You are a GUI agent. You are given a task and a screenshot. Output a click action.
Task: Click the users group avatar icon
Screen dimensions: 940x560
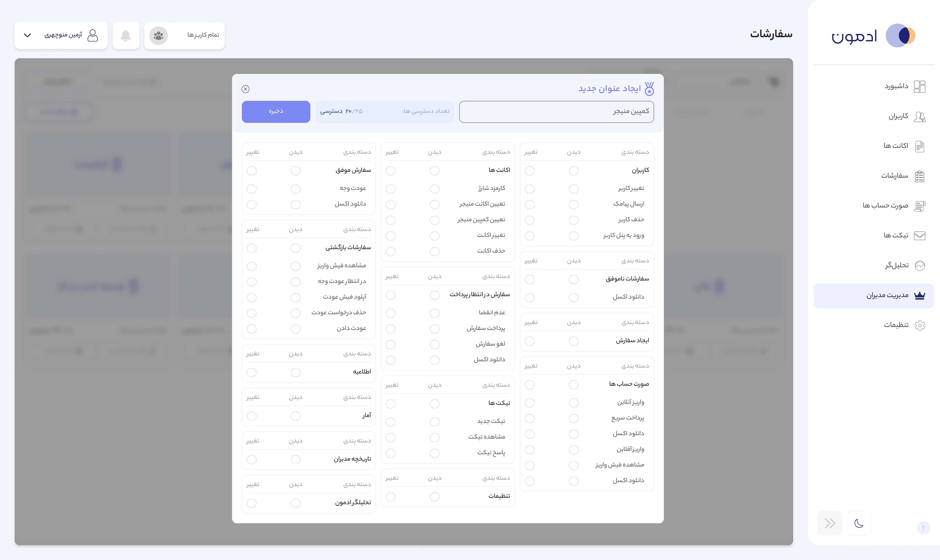point(158,35)
